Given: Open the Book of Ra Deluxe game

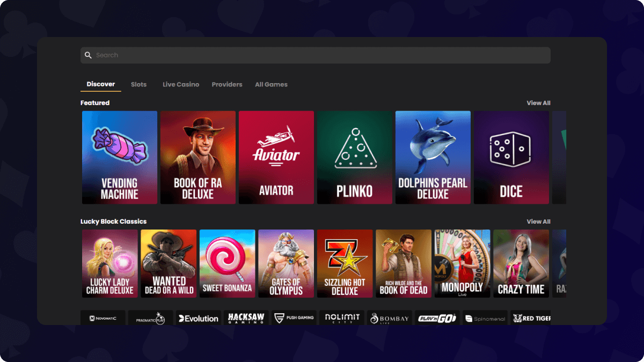Looking at the screenshot, I should [x=198, y=158].
